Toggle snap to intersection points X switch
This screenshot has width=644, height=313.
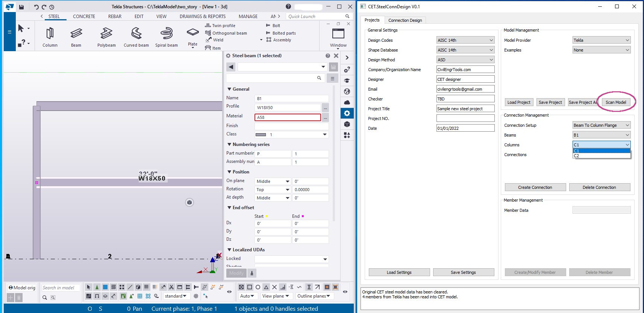pos(274,287)
